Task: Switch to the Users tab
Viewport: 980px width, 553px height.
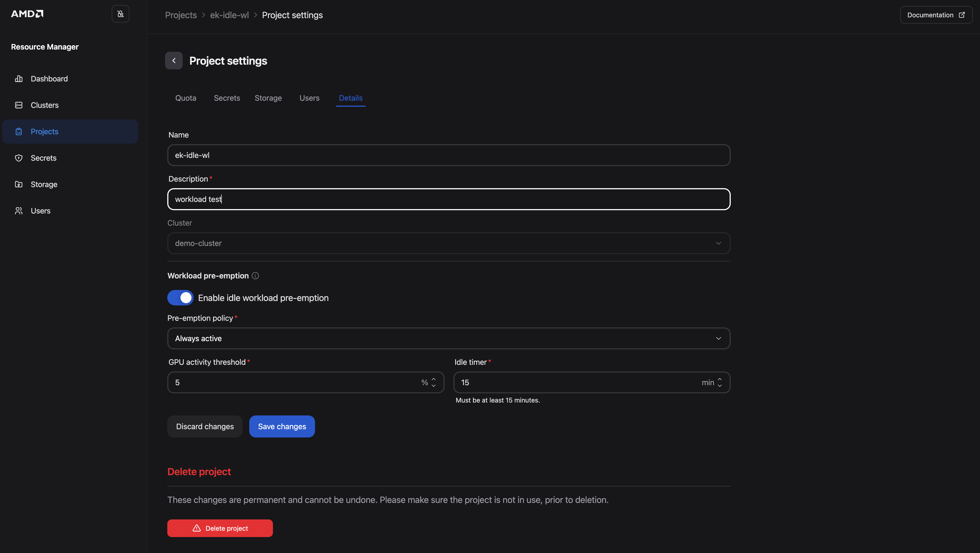Action: coord(309,98)
